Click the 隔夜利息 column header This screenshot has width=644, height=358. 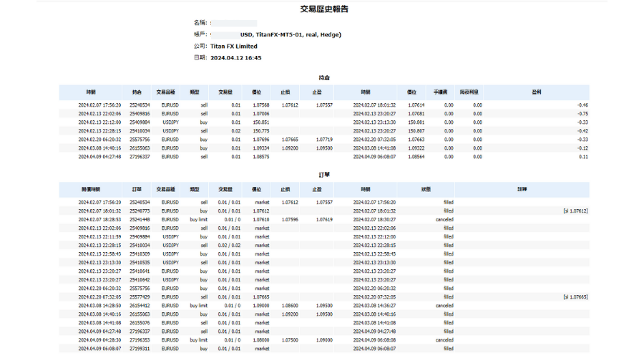(469, 92)
